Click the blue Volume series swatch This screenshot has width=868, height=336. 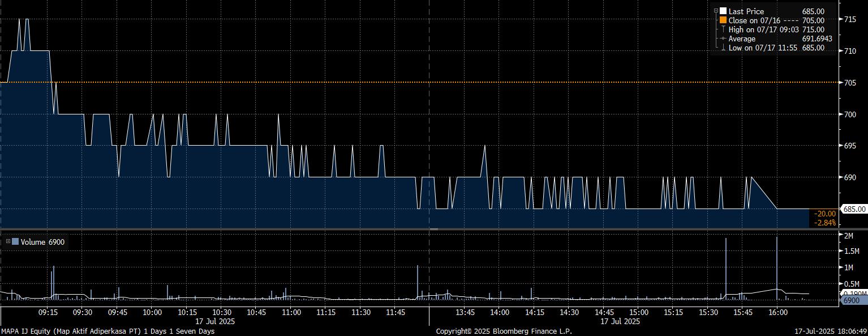(x=15, y=242)
